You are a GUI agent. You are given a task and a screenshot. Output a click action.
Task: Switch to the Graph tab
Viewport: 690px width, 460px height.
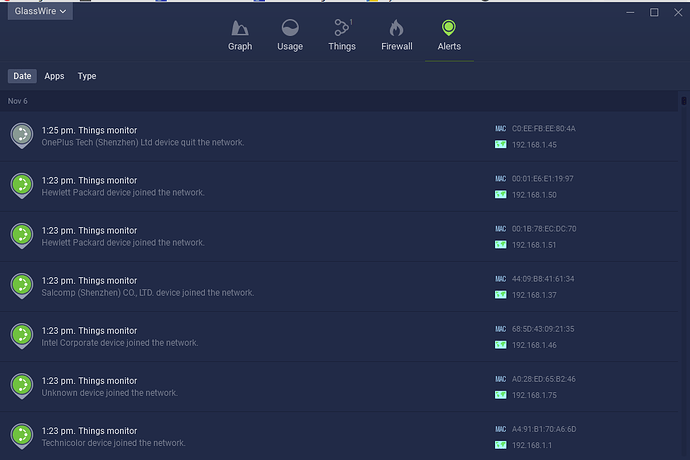240,34
